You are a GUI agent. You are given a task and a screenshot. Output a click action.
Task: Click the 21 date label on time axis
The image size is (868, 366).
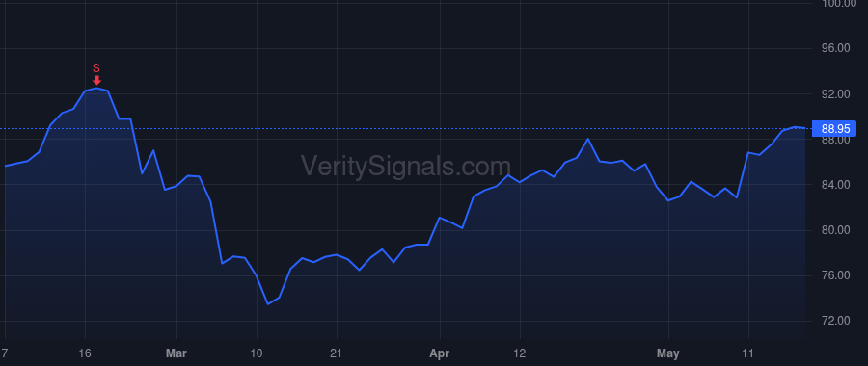(x=336, y=353)
